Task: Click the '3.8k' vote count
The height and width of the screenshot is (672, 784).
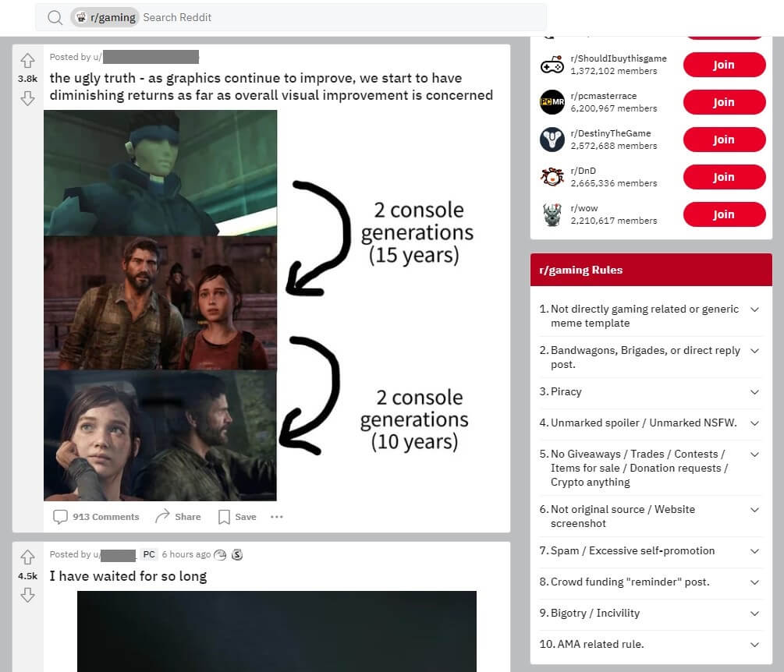Action: (27, 79)
